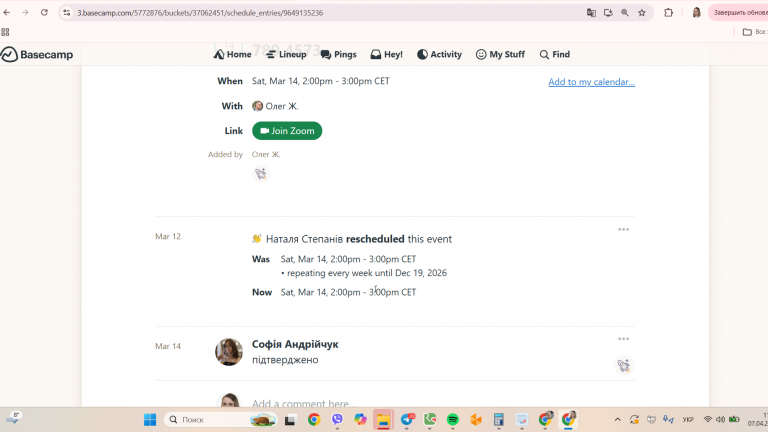The width and height of the screenshot is (768, 432).
Task: Open options menu for Софія Андрійчук's comment
Action: 623,339
